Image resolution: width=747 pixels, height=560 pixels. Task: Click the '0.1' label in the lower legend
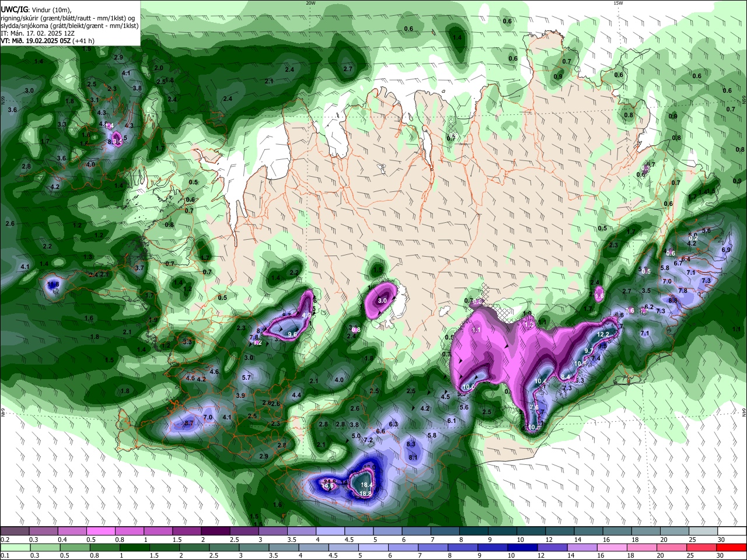click(x=5, y=555)
